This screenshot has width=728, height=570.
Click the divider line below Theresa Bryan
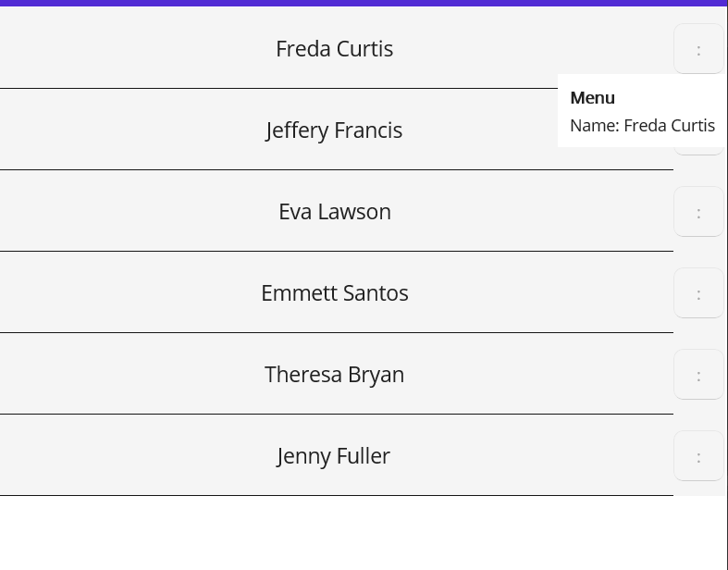(337, 414)
